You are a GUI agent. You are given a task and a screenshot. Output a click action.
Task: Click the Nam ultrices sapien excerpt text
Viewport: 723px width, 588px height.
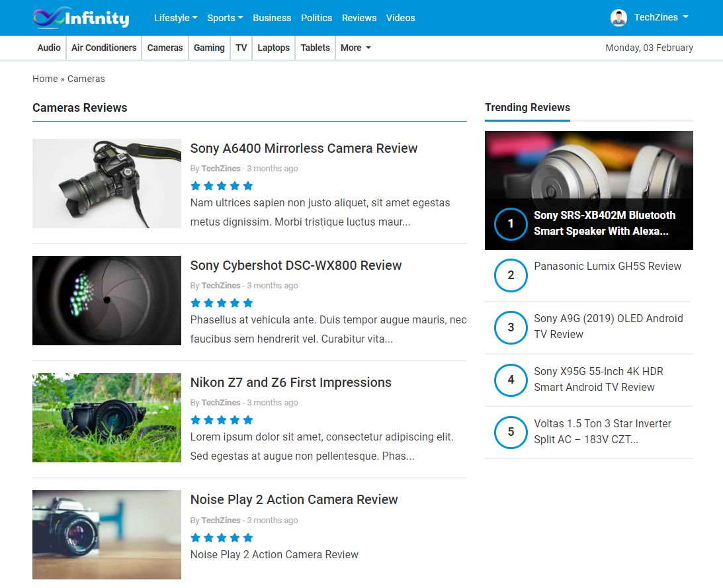pyautogui.click(x=320, y=212)
